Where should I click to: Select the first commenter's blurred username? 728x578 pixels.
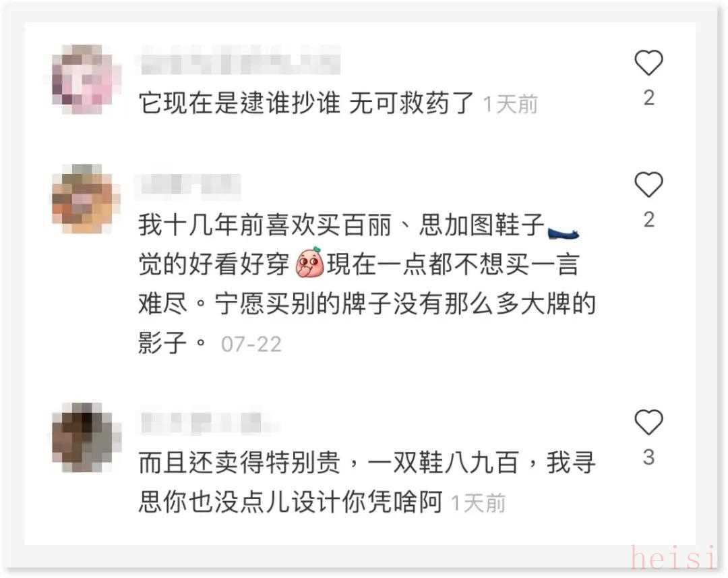pyautogui.click(x=239, y=60)
